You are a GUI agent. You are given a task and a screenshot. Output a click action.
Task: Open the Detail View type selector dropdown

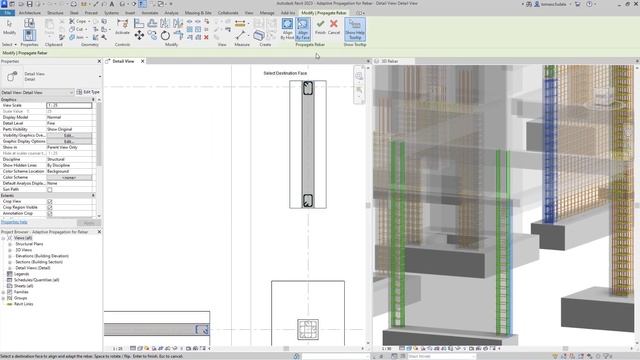click(x=100, y=76)
